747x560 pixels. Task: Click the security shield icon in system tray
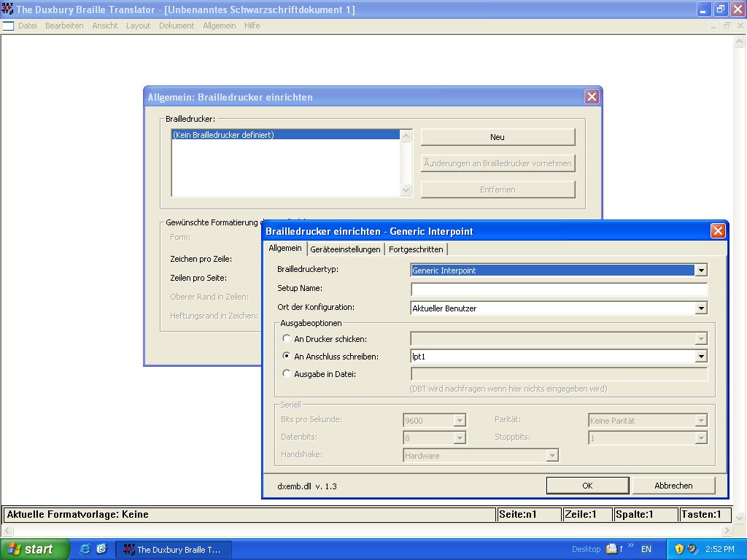pos(679,549)
